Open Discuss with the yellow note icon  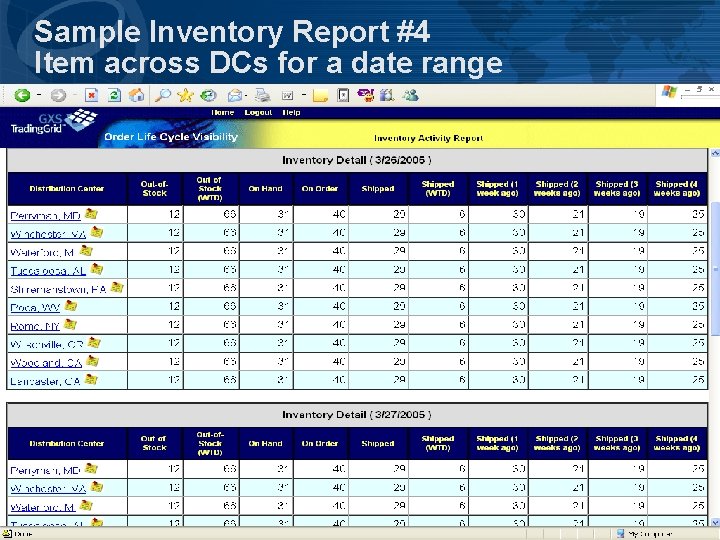[320, 96]
